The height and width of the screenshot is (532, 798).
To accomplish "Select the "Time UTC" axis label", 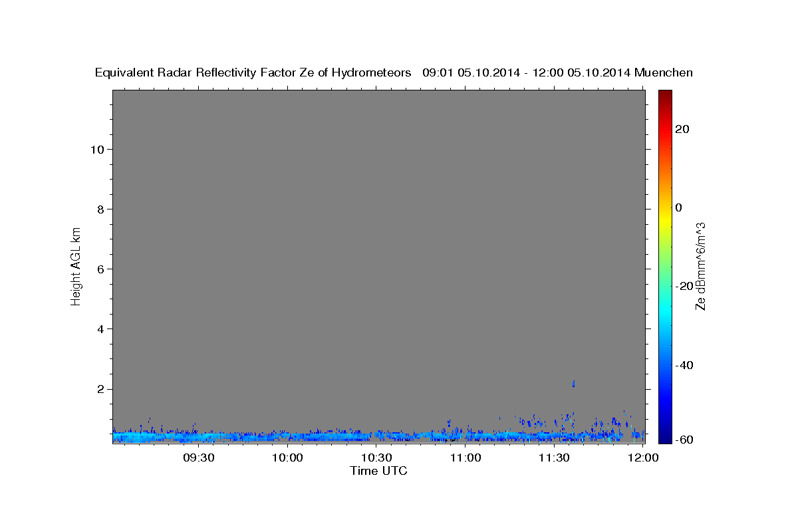I will click(x=378, y=471).
